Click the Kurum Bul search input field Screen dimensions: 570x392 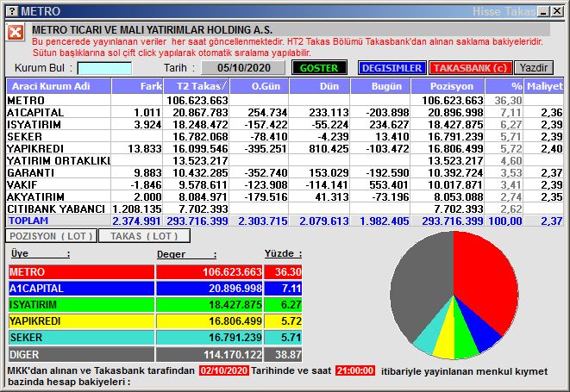pyautogui.click(x=104, y=68)
